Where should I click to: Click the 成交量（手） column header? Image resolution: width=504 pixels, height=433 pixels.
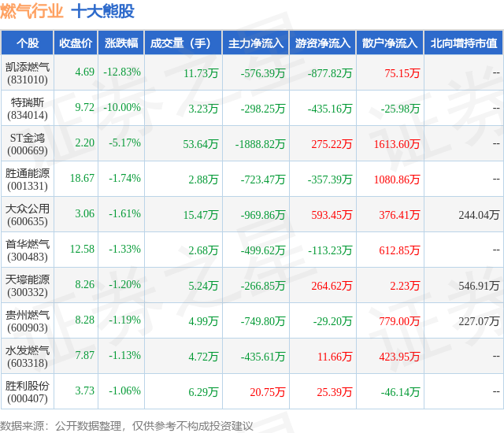183,43
